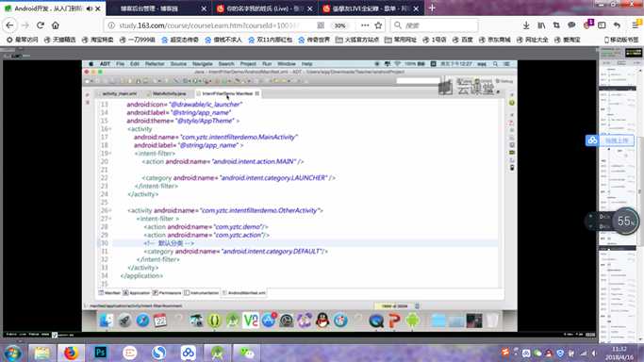Open the page actions three-dot menu

(x=365, y=25)
